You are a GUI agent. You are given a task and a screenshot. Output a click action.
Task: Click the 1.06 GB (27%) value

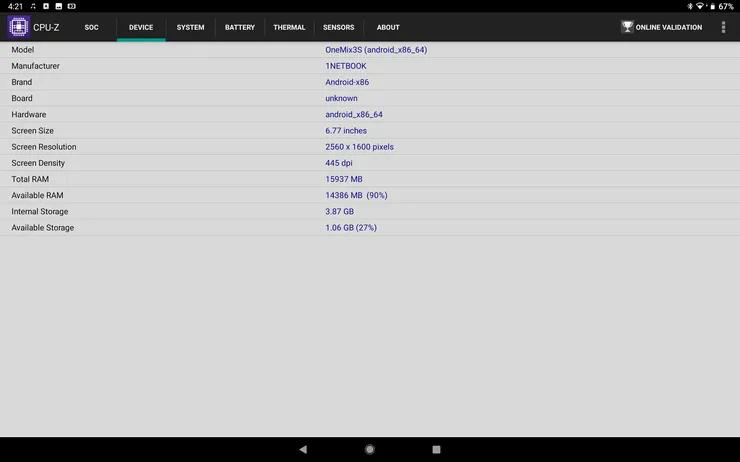click(351, 227)
